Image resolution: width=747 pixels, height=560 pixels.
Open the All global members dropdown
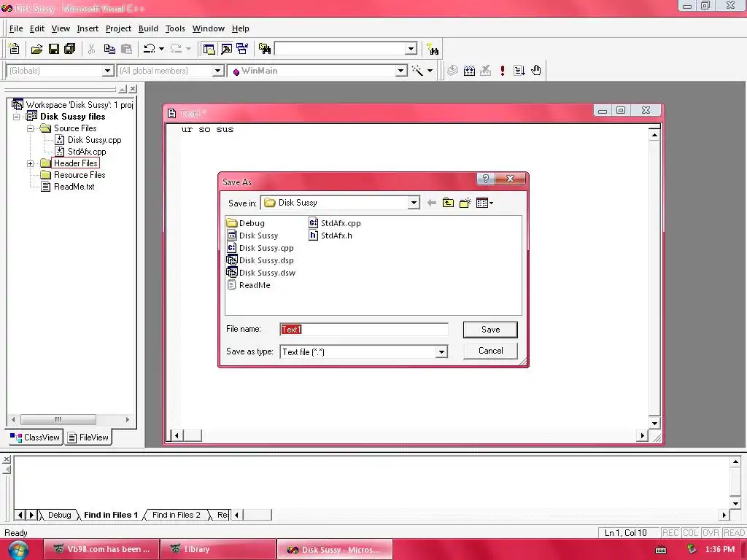[x=217, y=71]
